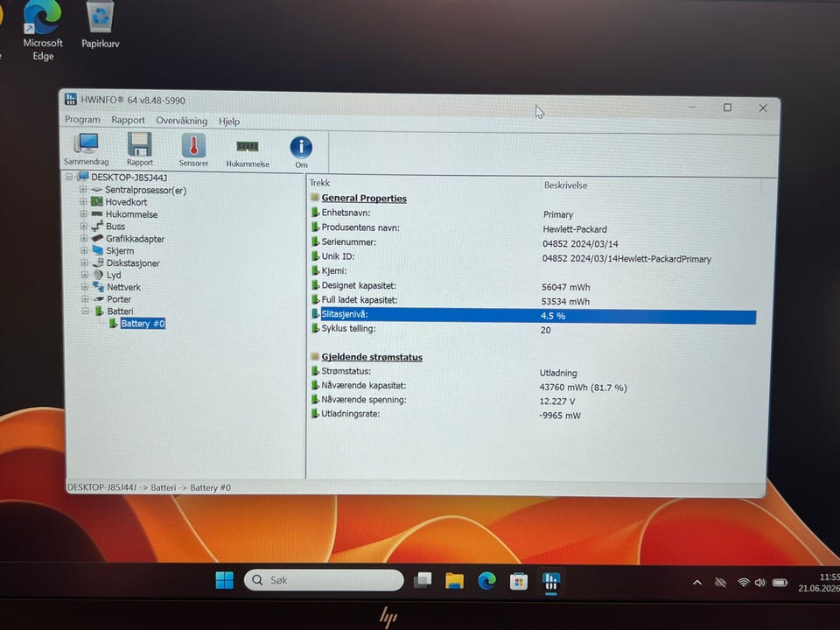The image size is (840, 630).
Task: Open Papirkurv desktop icon
Action: [100, 25]
